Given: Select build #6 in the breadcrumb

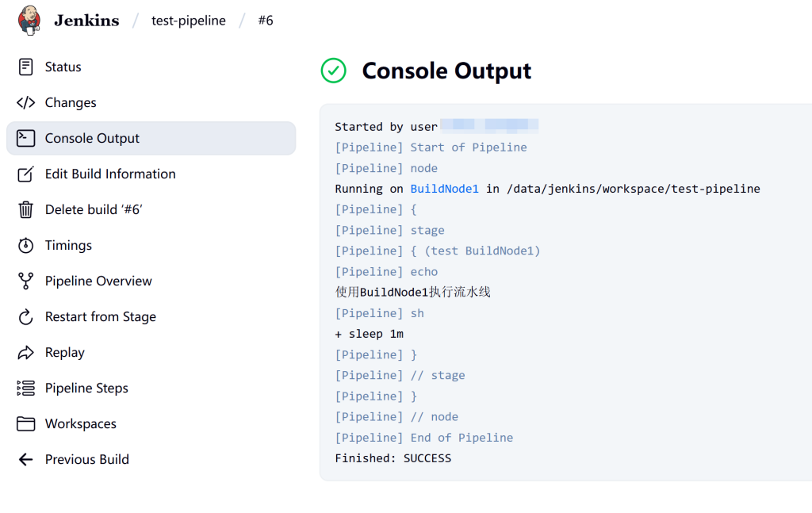Looking at the screenshot, I should point(266,21).
